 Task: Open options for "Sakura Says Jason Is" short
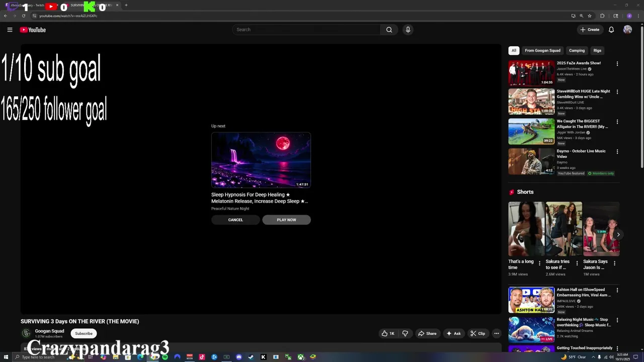[614, 263]
